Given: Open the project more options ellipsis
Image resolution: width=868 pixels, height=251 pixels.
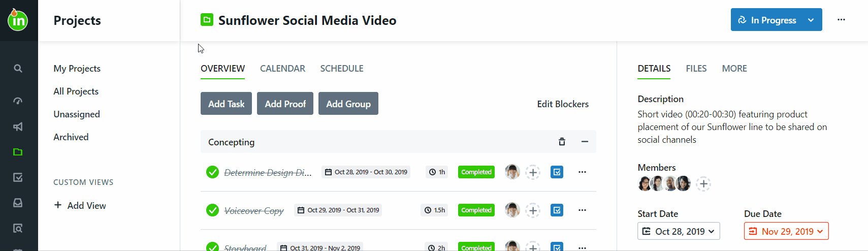Looking at the screenshot, I should 841,20.
